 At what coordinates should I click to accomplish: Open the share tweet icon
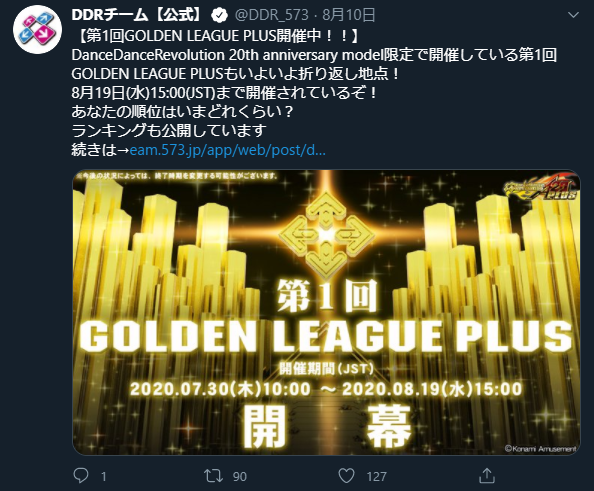pyautogui.click(x=487, y=475)
